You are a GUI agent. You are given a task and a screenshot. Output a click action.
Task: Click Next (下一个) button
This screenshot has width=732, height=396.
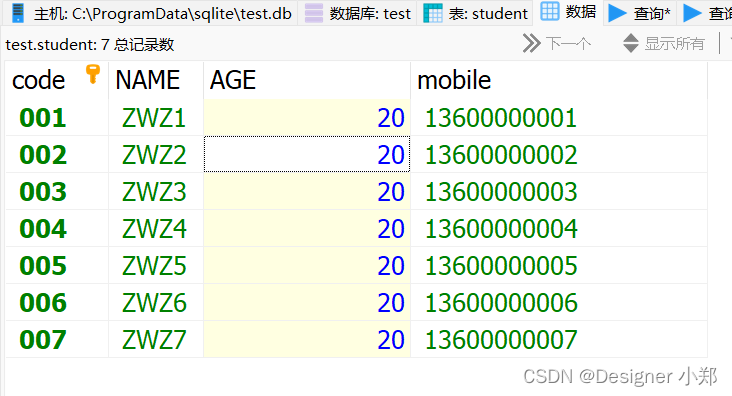pyautogui.click(x=556, y=43)
